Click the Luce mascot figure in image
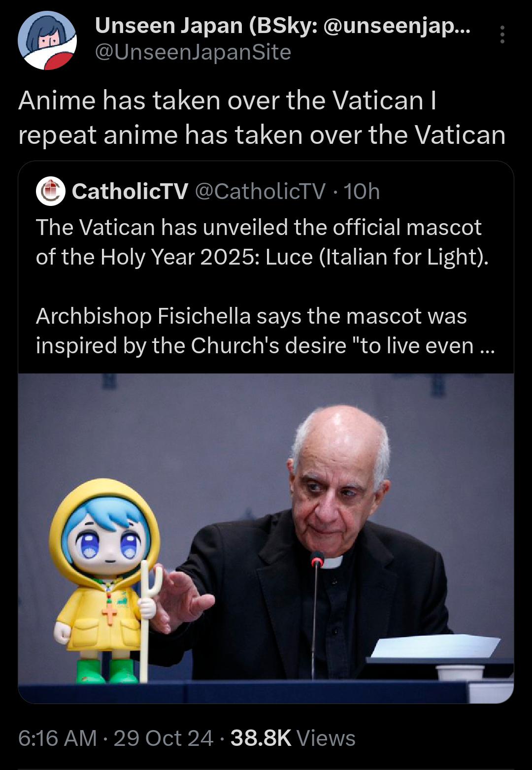This screenshot has width=532, height=770. [104, 581]
